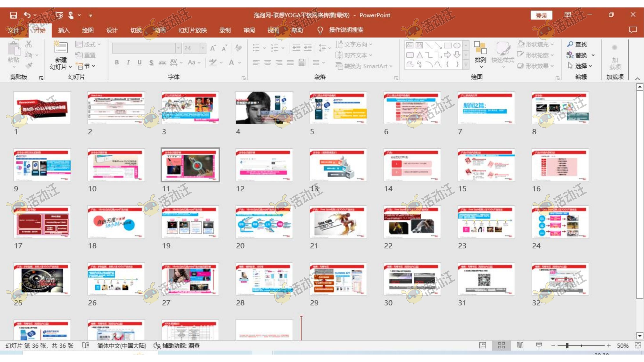Image resolution: width=644 pixels, height=362 pixels.
Task: Click the Sign in (登录) button
Action: (x=541, y=16)
